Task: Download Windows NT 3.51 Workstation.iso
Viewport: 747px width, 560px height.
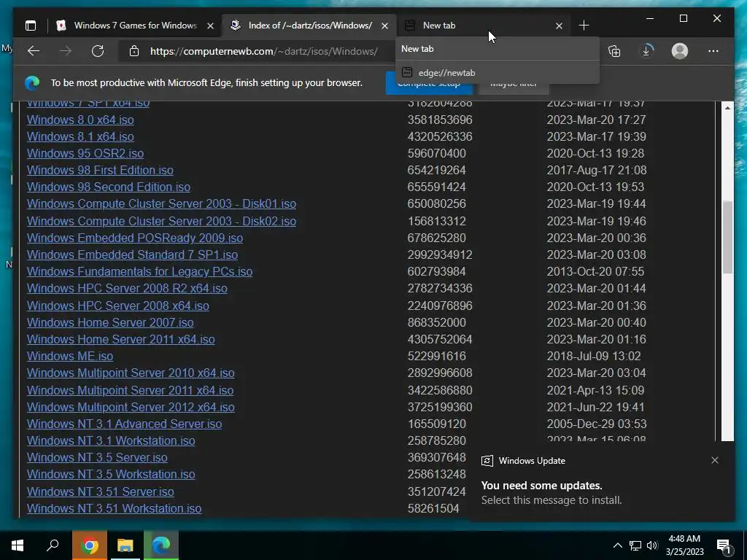Action: tap(115, 508)
